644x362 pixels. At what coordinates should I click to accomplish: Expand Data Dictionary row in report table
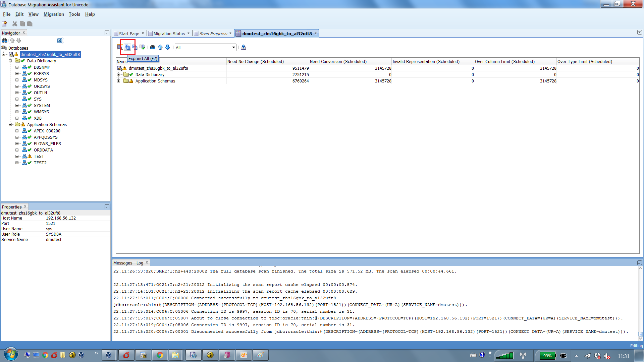118,74
